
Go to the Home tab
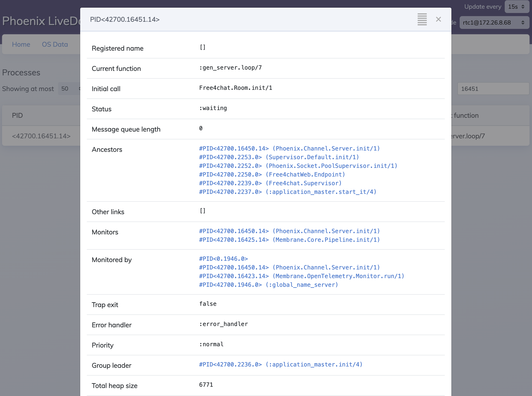tap(21, 44)
